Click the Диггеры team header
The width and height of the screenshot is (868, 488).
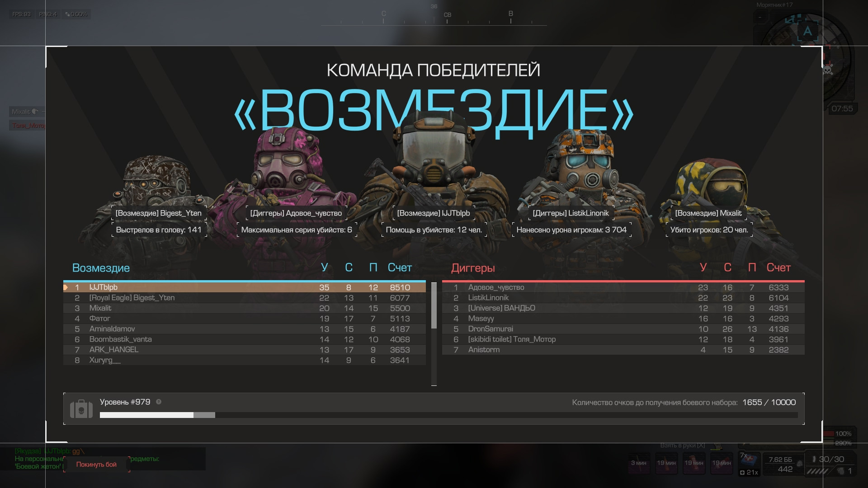[473, 268]
